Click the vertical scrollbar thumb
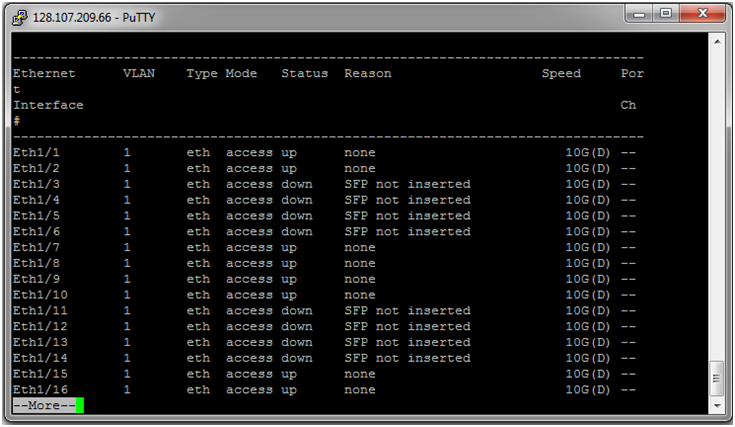735x427 pixels. point(717,378)
